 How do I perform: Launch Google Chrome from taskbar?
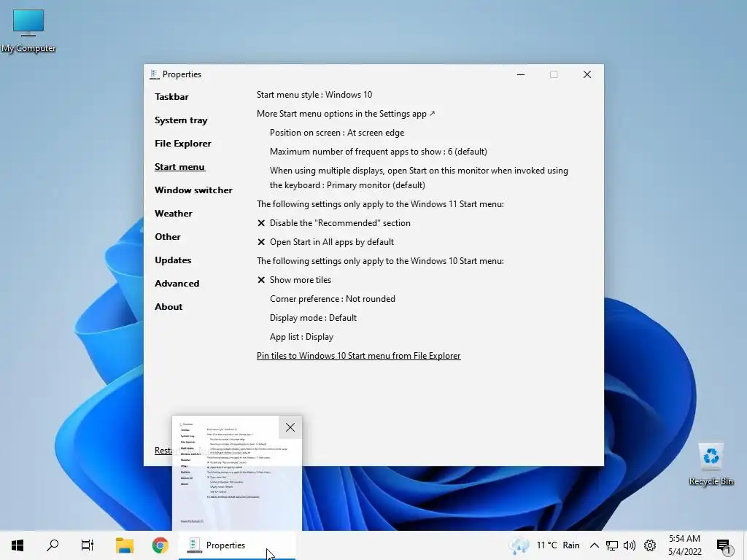pyautogui.click(x=160, y=545)
